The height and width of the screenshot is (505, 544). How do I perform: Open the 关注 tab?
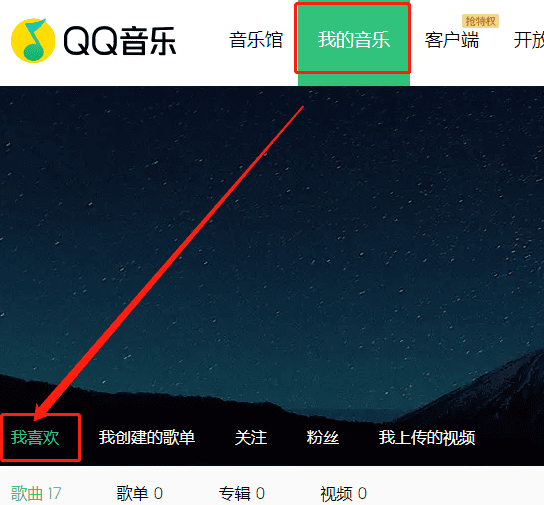251,437
